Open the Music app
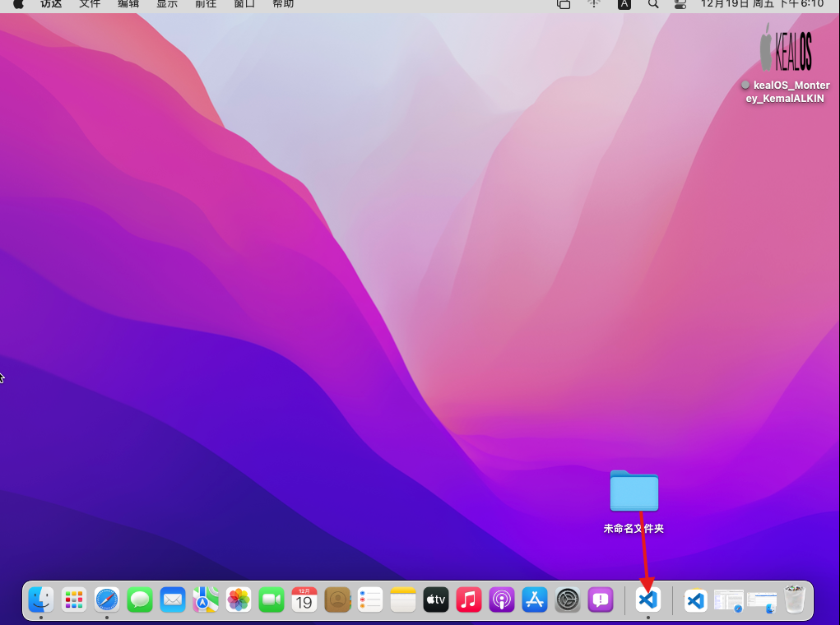 click(469, 600)
